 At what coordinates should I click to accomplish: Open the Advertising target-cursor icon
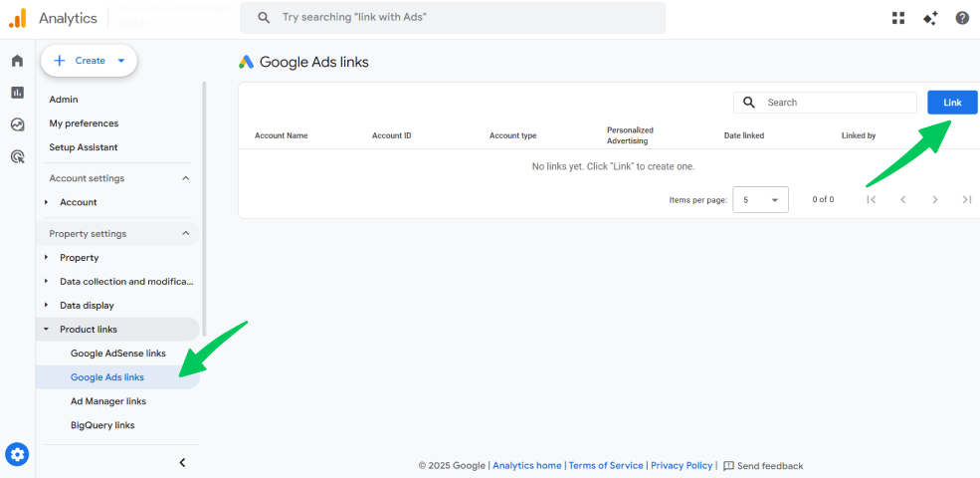(18, 156)
